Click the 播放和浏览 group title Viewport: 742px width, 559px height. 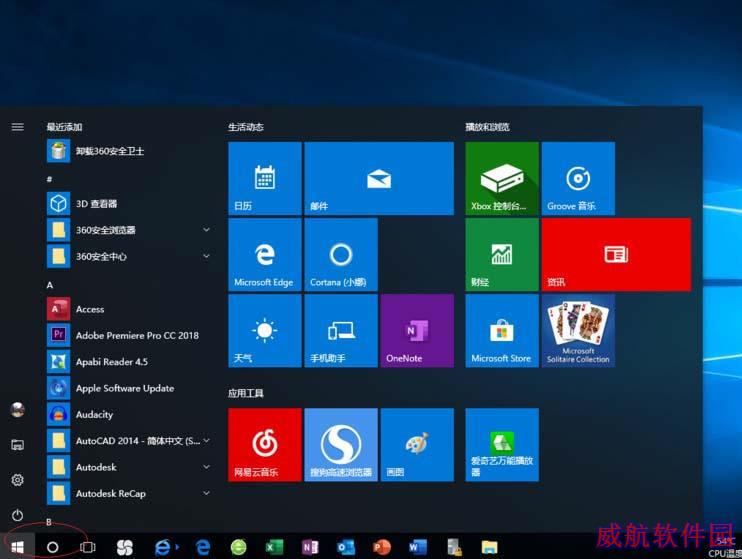point(487,127)
